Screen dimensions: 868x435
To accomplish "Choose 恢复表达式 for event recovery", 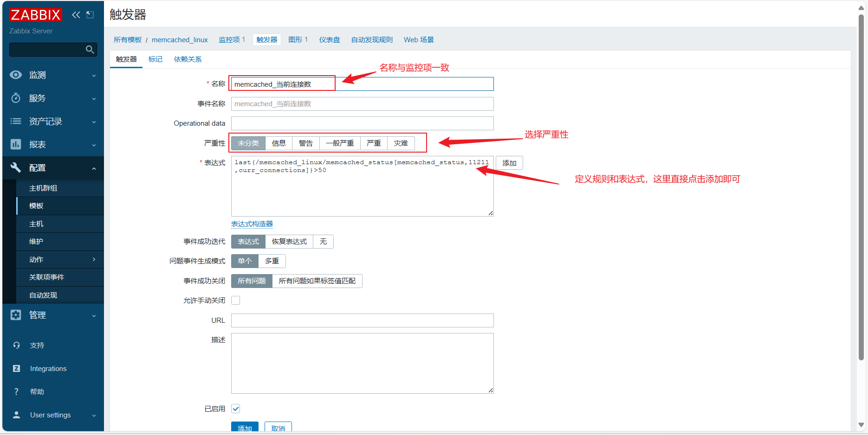I will point(289,242).
